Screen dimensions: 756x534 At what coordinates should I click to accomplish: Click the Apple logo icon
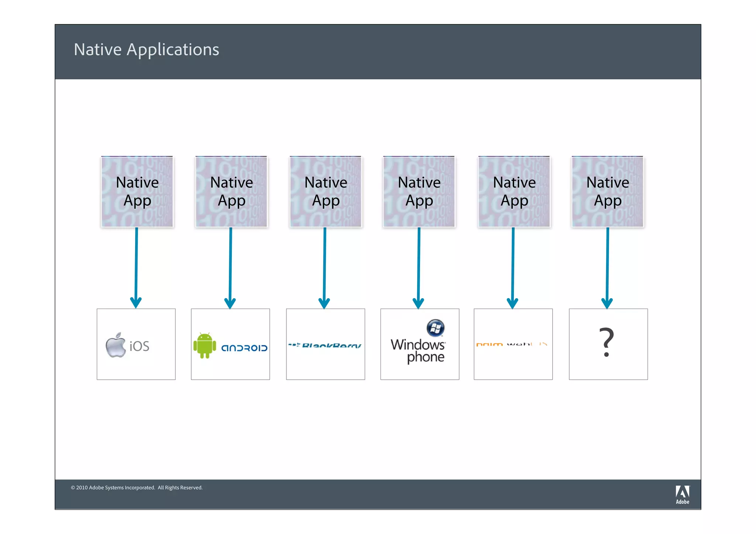pyautogui.click(x=116, y=345)
